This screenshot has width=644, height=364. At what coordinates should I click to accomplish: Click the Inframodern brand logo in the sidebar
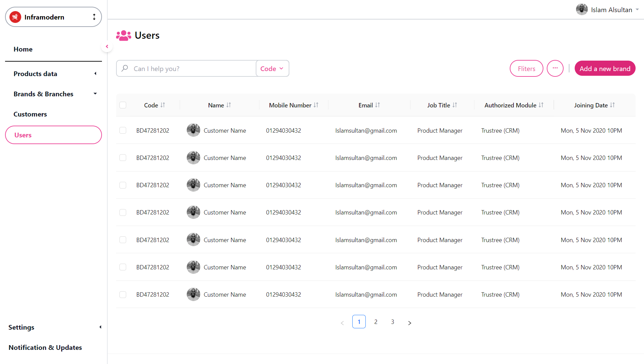click(x=15, y=17)
